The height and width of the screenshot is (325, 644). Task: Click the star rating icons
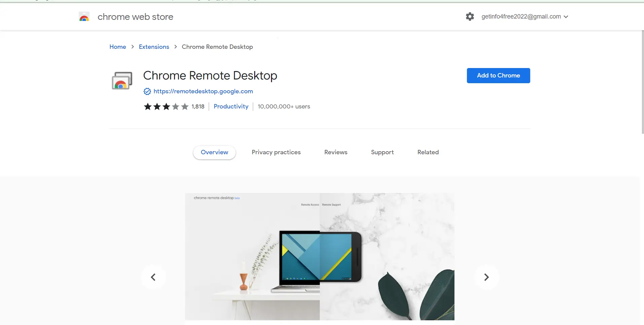(166, 107)
